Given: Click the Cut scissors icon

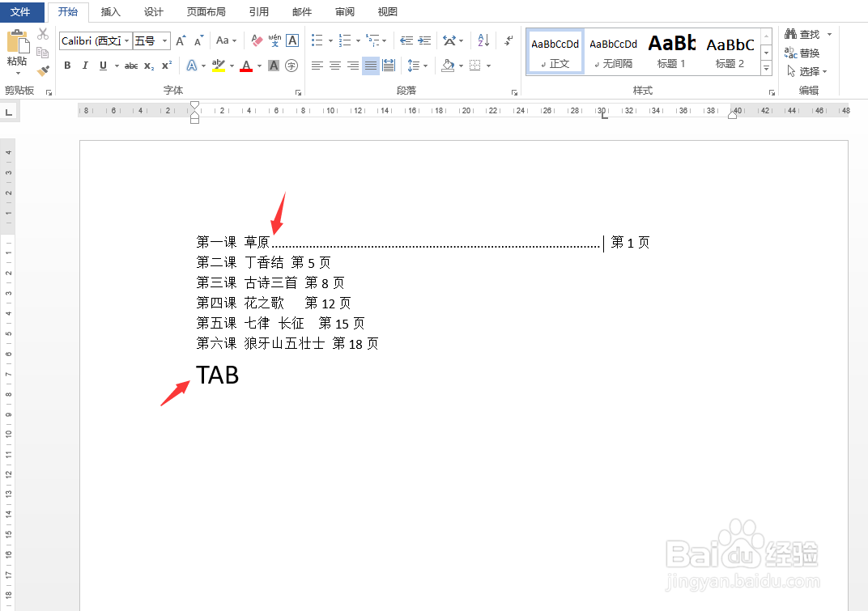Looking at the screenshot, I should pos(43,34).
